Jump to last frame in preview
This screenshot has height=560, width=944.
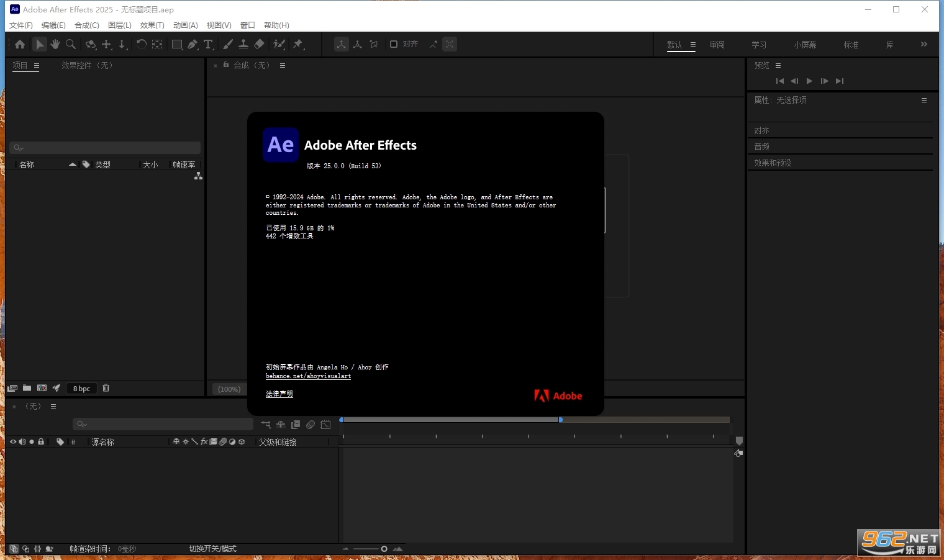click(840, 81)
